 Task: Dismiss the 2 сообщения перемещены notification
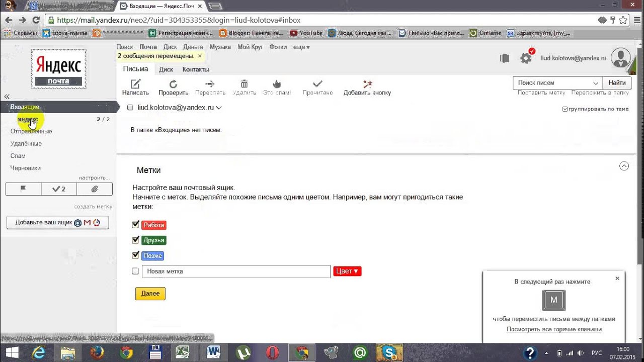(200, 56)
